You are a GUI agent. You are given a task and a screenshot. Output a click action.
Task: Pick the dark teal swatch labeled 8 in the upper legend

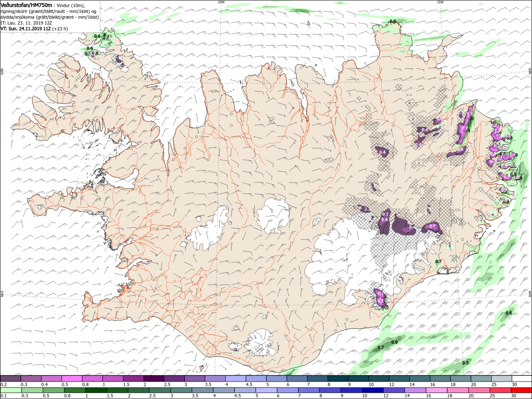(x=337, y=379)
